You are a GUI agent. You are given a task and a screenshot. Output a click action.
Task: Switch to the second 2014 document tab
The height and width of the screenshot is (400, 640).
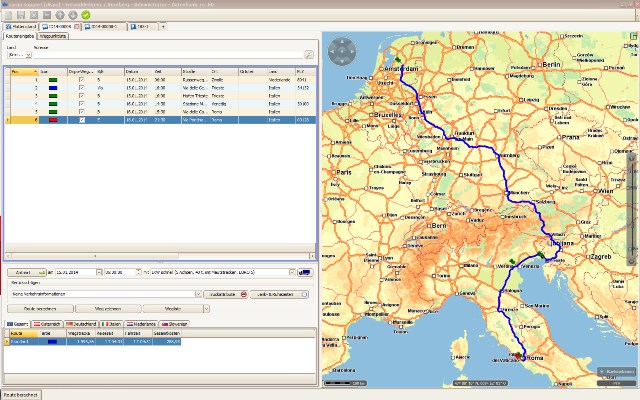tap(104, 27)
